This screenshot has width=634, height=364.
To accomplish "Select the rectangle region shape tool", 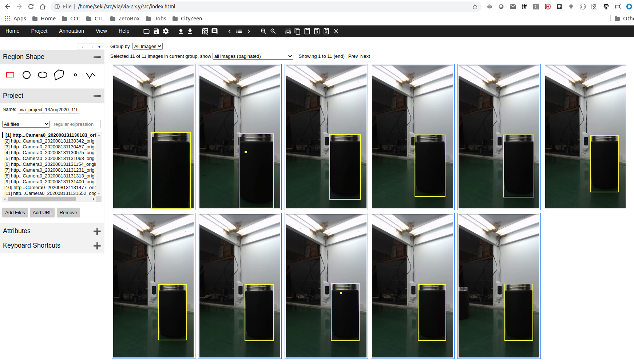I will tap(10, 75).
